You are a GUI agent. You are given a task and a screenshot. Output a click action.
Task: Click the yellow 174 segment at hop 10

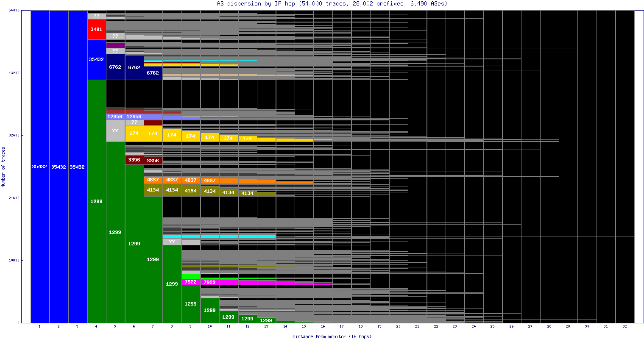click(x=210, y=137)
